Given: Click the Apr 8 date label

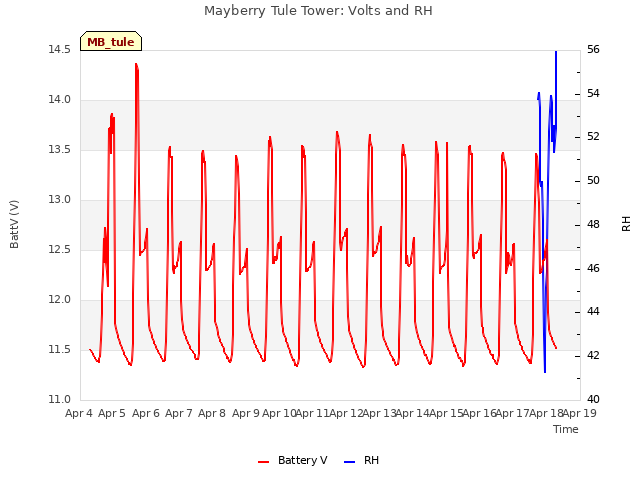Looking at the screenshot, I should pyautogui.click(x=212, y=413).
